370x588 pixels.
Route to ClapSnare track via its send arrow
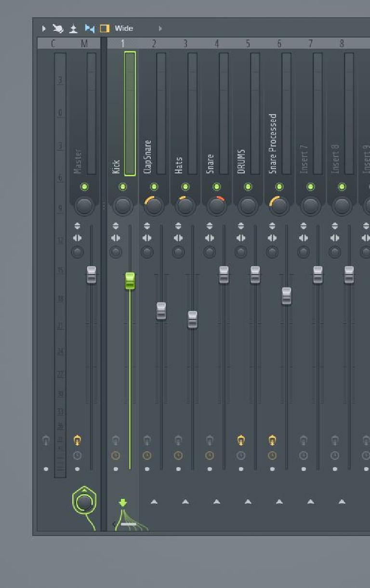click(154, 502)
